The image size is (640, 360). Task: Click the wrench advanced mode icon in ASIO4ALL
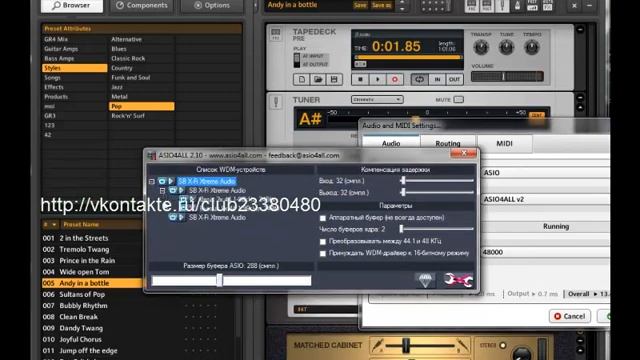458,280
